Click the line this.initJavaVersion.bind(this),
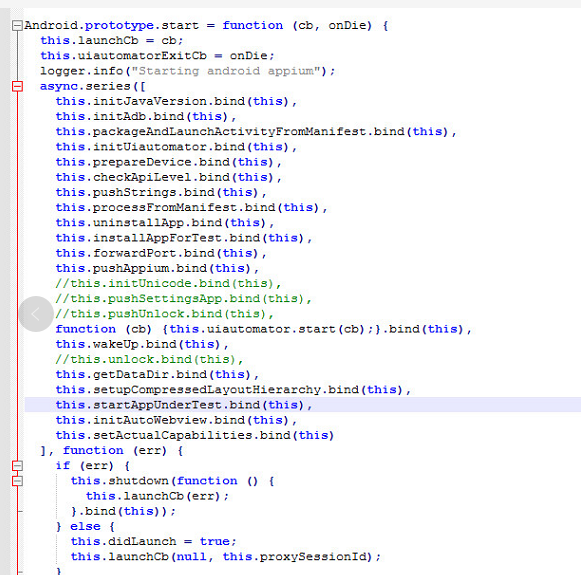This screenshot has width=581, height=575. 176,102
